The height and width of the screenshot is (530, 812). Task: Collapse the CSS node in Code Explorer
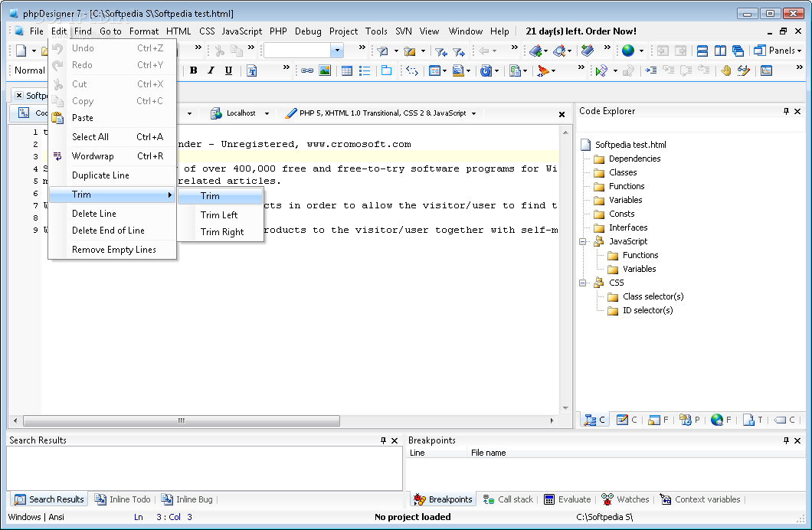click(583, 283)
